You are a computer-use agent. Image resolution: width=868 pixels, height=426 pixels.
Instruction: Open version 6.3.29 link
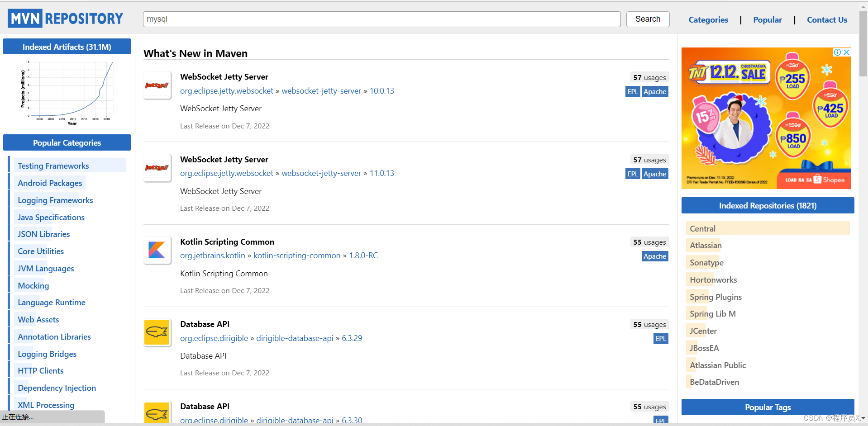coord(352,338)
